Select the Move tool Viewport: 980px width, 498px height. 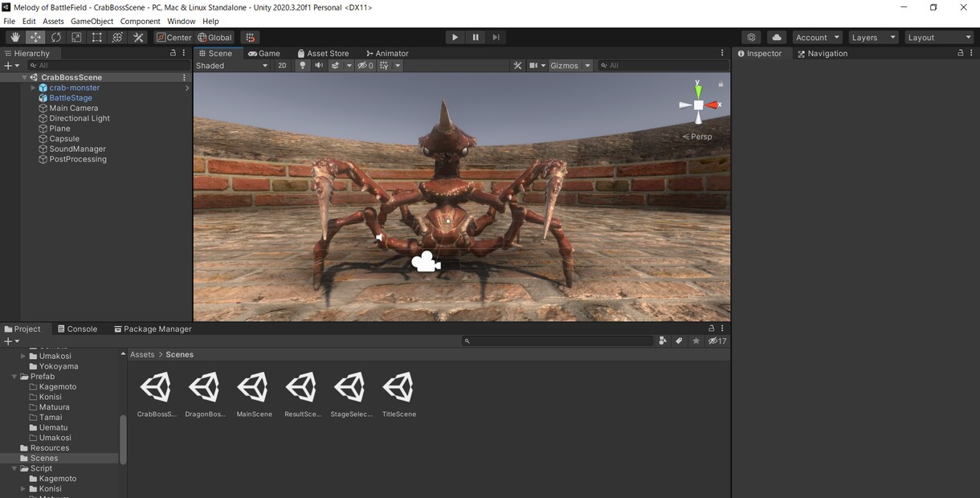pos(35,37)
